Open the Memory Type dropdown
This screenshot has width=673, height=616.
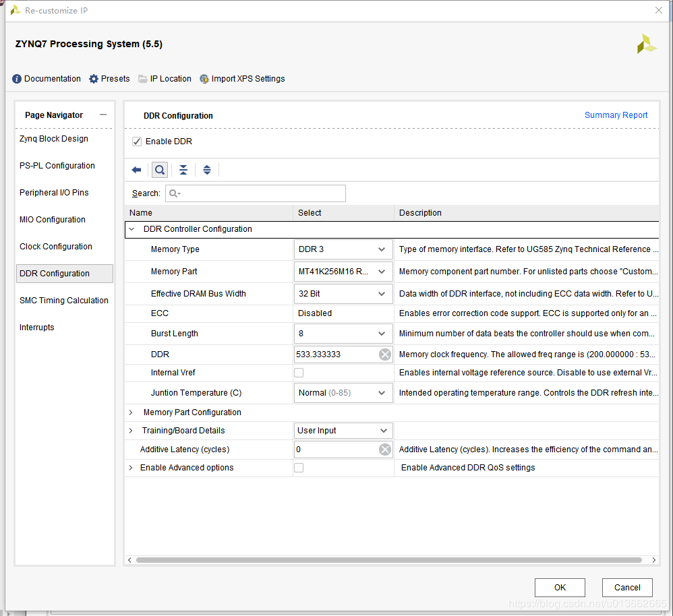(343, 249)
